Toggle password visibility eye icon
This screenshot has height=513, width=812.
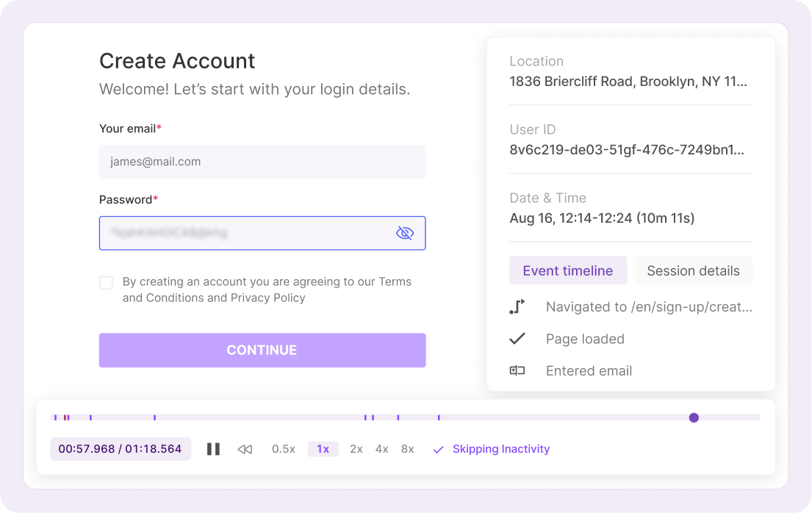(x=404, y=233)
